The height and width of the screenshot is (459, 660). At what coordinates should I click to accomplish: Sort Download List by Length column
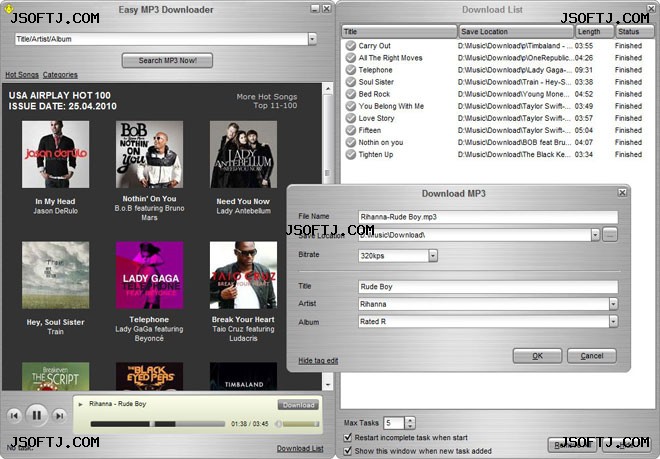tap(594, 32)
